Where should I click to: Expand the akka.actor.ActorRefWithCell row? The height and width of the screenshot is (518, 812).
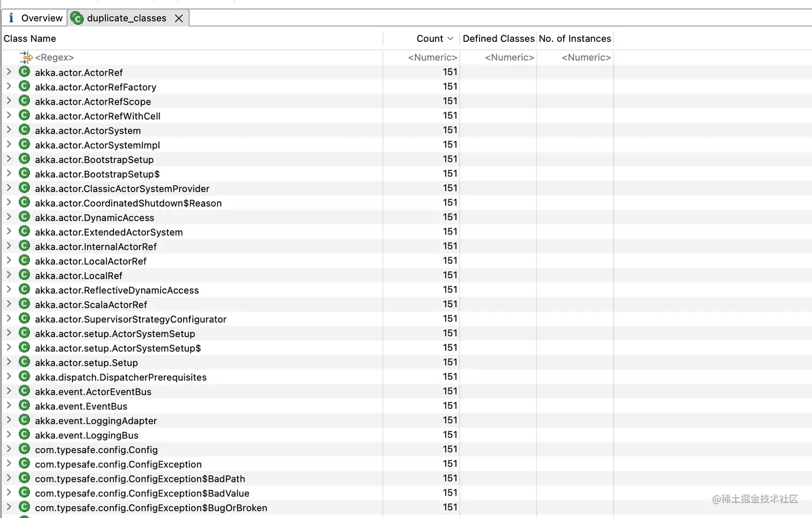tap(9, 115)
